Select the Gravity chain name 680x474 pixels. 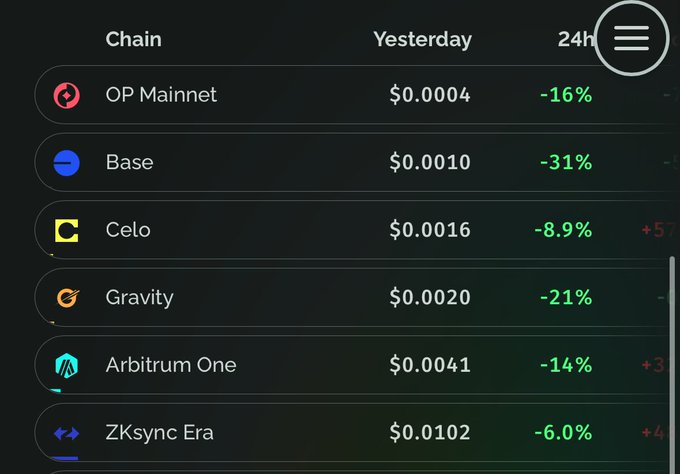pos(139,297)
